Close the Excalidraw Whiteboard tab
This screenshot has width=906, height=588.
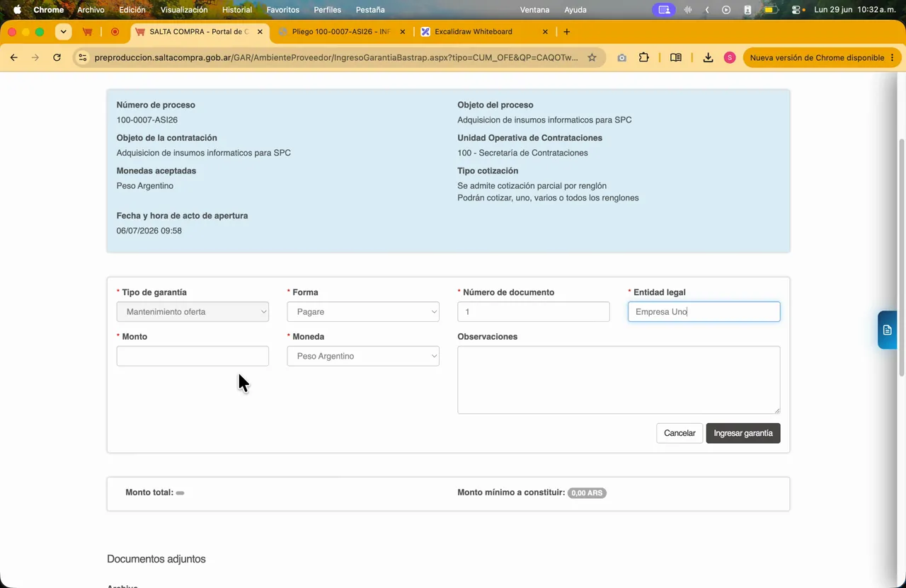545,32
